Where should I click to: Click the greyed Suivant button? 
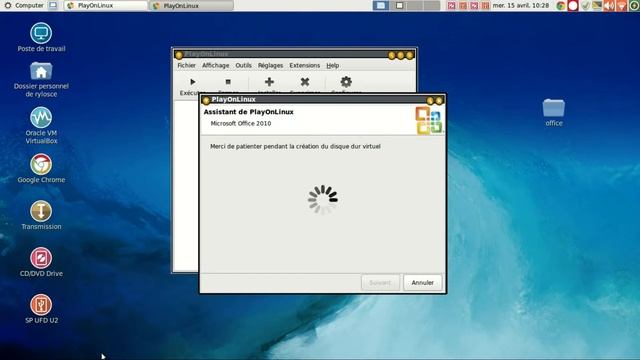click(380, 282)
